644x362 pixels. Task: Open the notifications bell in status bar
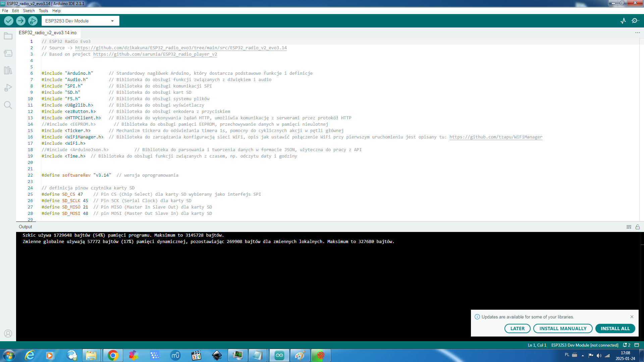[x=627, y=345]
